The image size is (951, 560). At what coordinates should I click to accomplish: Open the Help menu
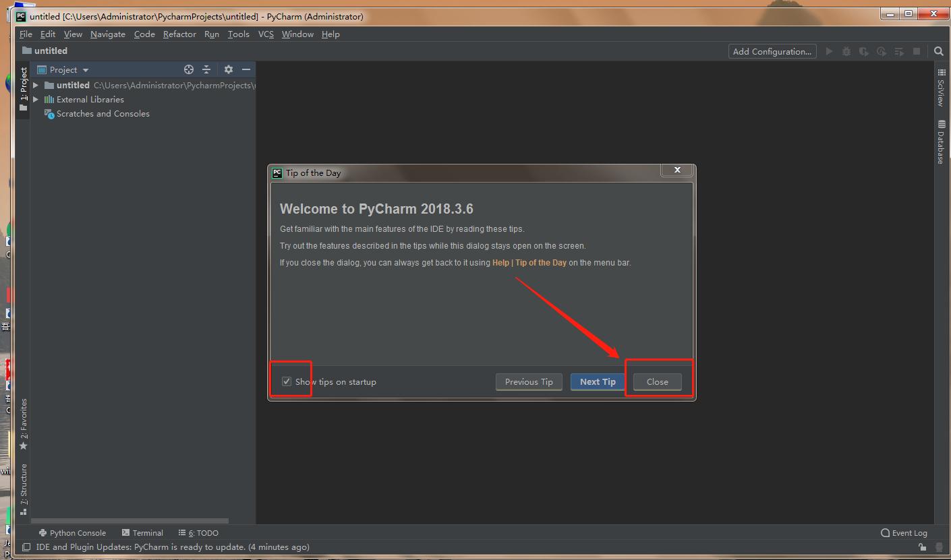[330, 34]
